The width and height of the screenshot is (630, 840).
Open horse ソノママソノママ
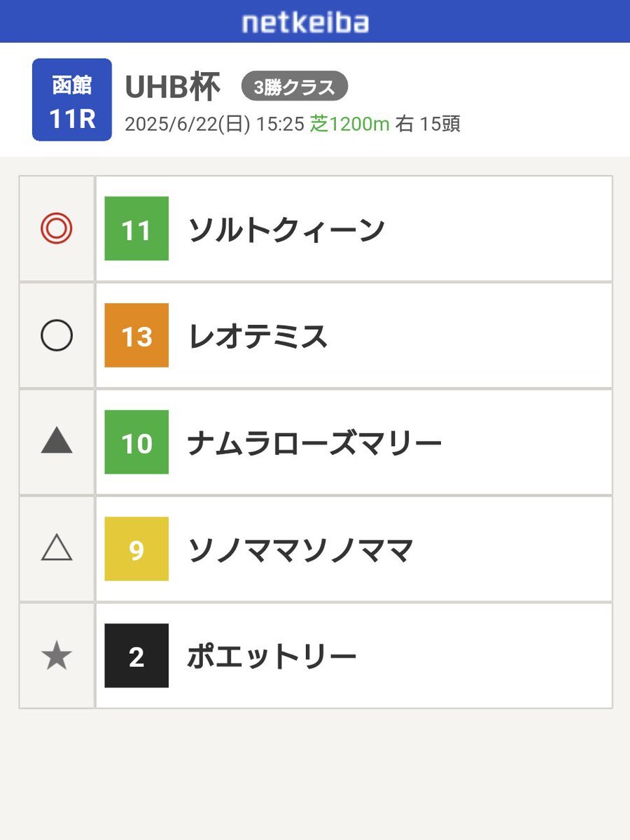click(x=300, y=550)
